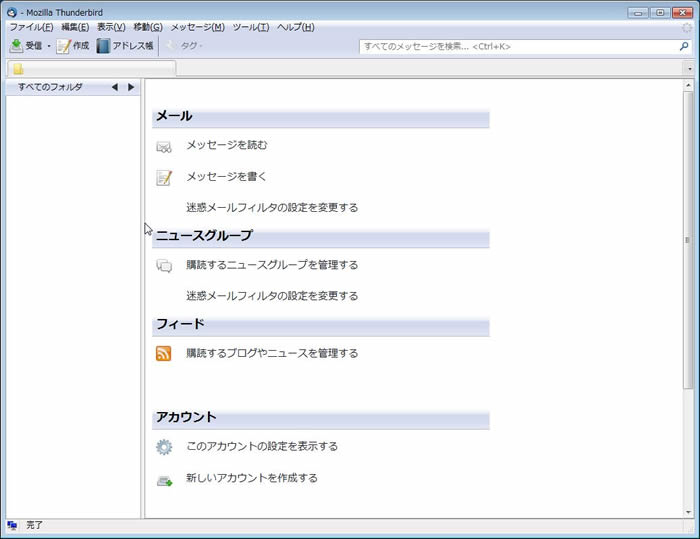Click the magnifier icon in search box
This screenshot has height=539, width=700.
(683, 46)
